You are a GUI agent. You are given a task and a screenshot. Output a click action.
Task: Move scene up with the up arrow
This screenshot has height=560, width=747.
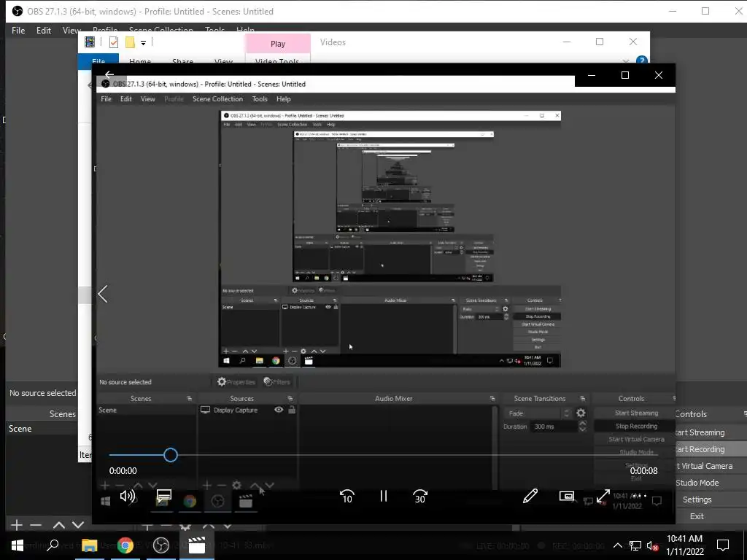tap(59, 525)
